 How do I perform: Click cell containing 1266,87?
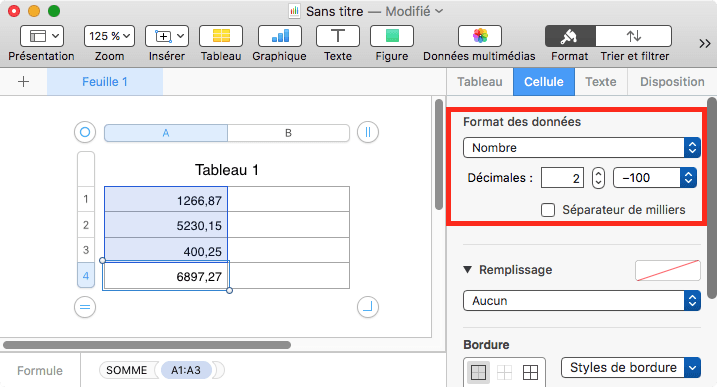(x=166, y=199)
